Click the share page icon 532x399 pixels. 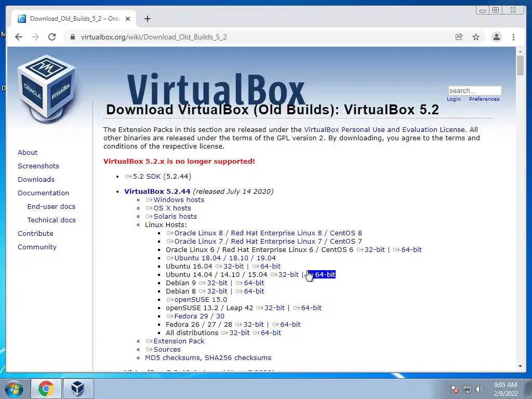(x=459, y=37)
